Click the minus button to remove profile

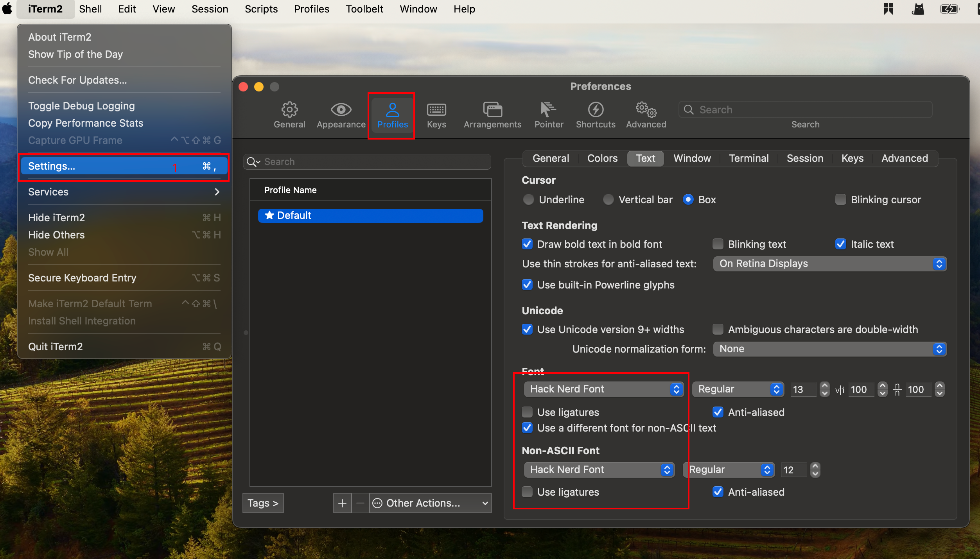click(x=361, y=503)
